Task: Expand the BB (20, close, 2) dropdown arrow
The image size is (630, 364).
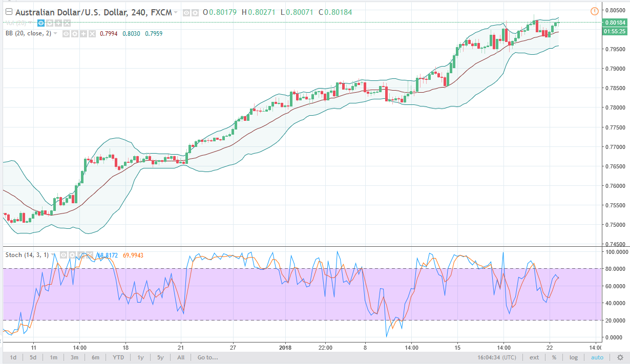Action: (x=55, y=34)
